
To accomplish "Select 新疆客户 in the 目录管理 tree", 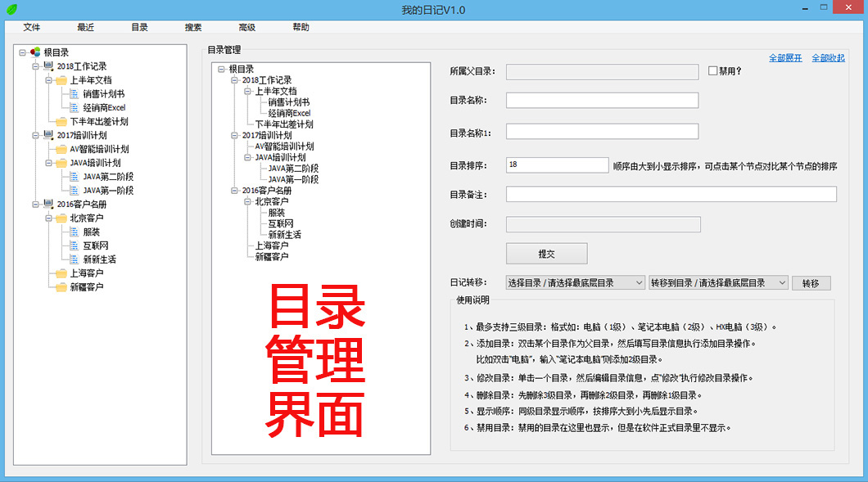I will pos(272,257).
